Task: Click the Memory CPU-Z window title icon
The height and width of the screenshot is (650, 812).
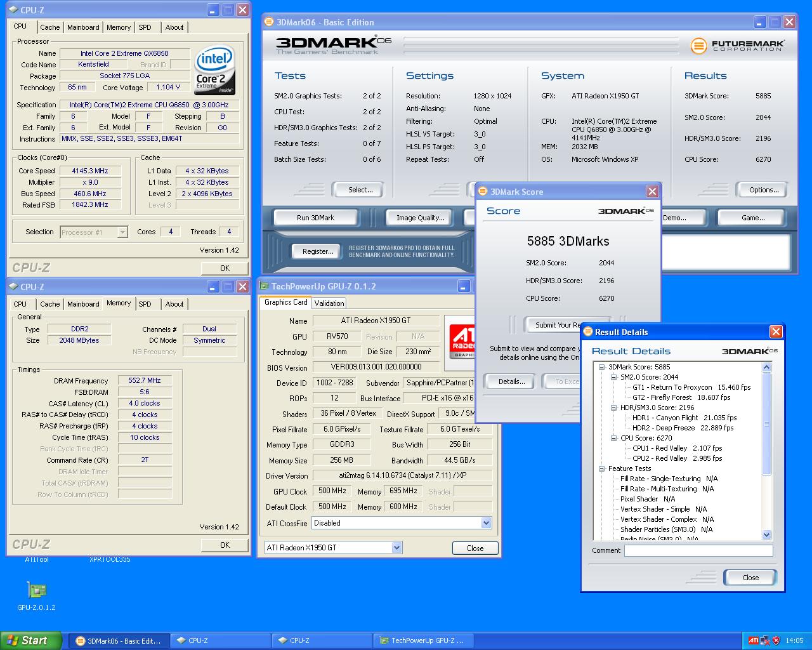Action: point(13,287)
